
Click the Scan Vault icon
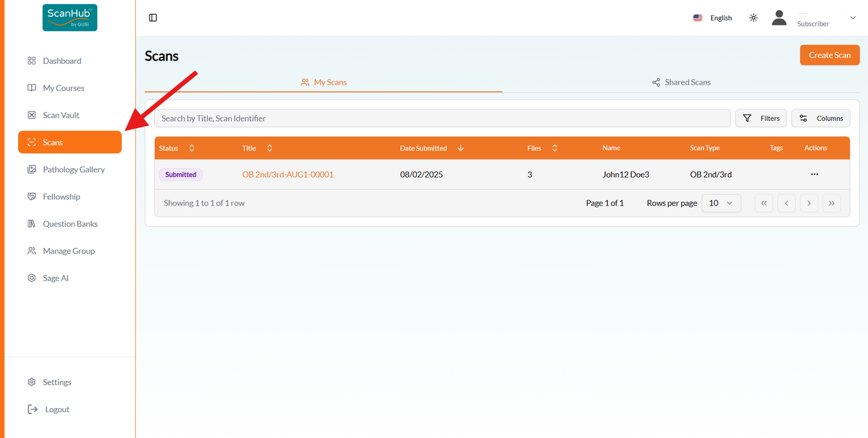point(32,115)
